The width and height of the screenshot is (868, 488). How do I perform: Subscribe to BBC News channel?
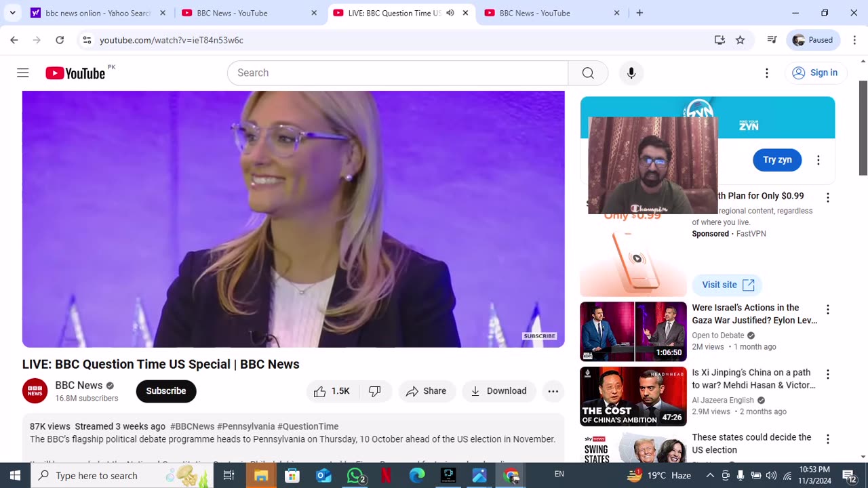coord(166,391)
